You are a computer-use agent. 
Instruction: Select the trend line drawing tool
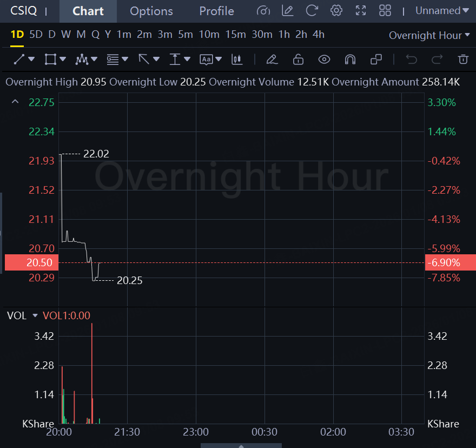pyautogui.click(x=19, y=59)
